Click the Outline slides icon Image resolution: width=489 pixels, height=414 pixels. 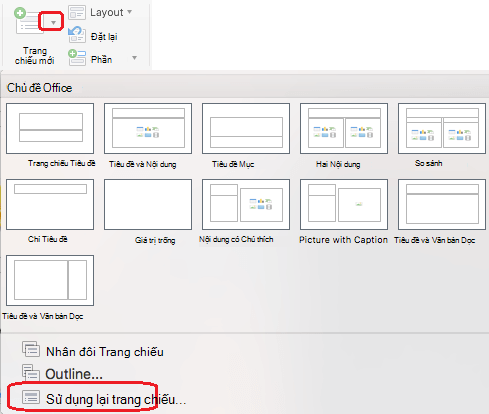pyautogui.click(x=31, y=372)
